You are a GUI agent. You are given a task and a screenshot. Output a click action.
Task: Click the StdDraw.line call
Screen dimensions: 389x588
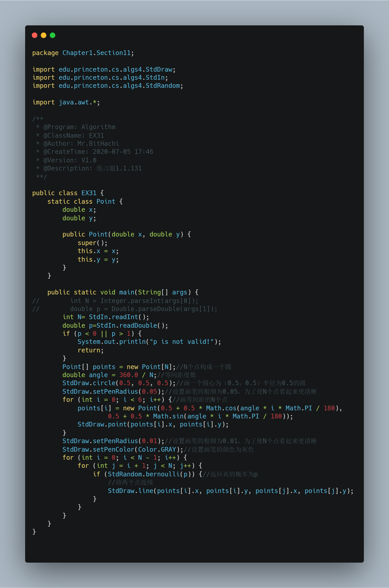[x=231, y=491]
